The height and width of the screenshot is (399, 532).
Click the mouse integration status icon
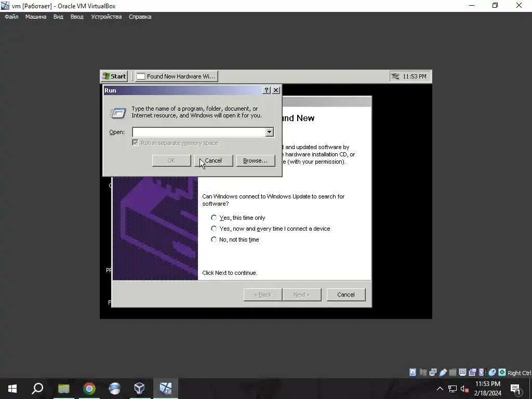493,373
